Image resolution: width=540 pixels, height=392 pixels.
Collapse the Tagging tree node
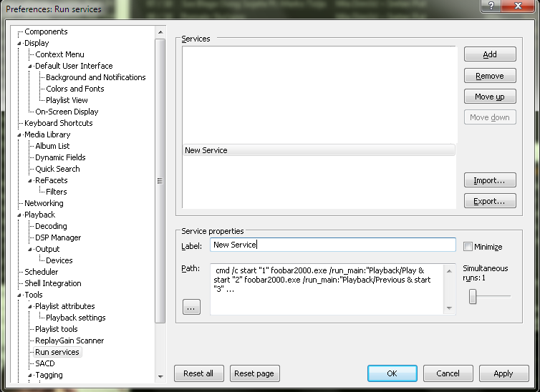[30, 375]
